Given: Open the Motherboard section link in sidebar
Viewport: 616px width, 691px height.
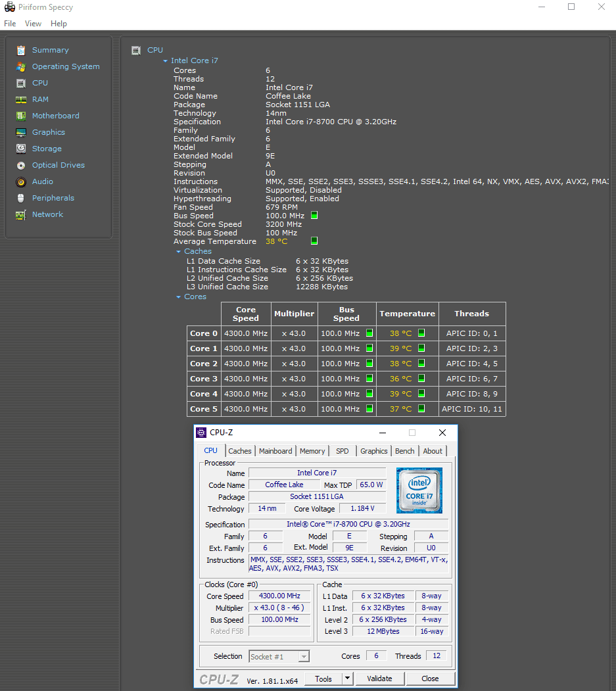Looking at the screenshot, I should pyautogui.click(x=55, y=116).
